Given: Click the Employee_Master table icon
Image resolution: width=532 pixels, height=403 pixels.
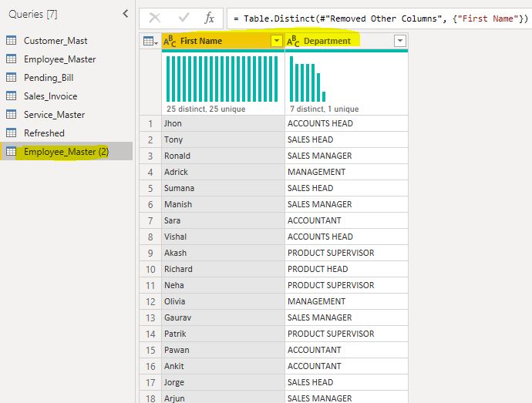Looking at the screenshot, I should 11,59.
